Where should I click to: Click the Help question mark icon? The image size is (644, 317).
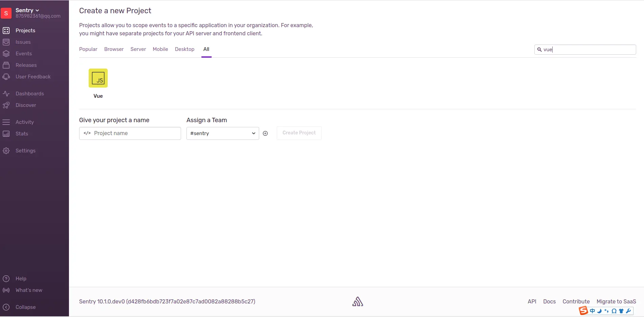(6, 279)
